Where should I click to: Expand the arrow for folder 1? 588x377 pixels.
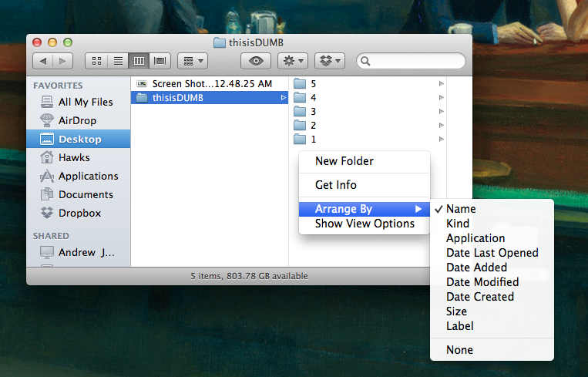coord(442,140)
